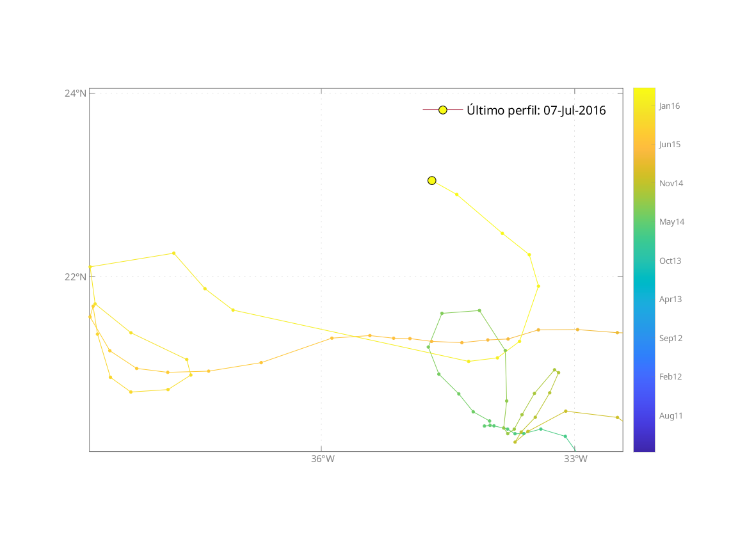Click the Sep12 colorbar label
Viewport: 747px width, 560px height.
[x=671, y=338]
